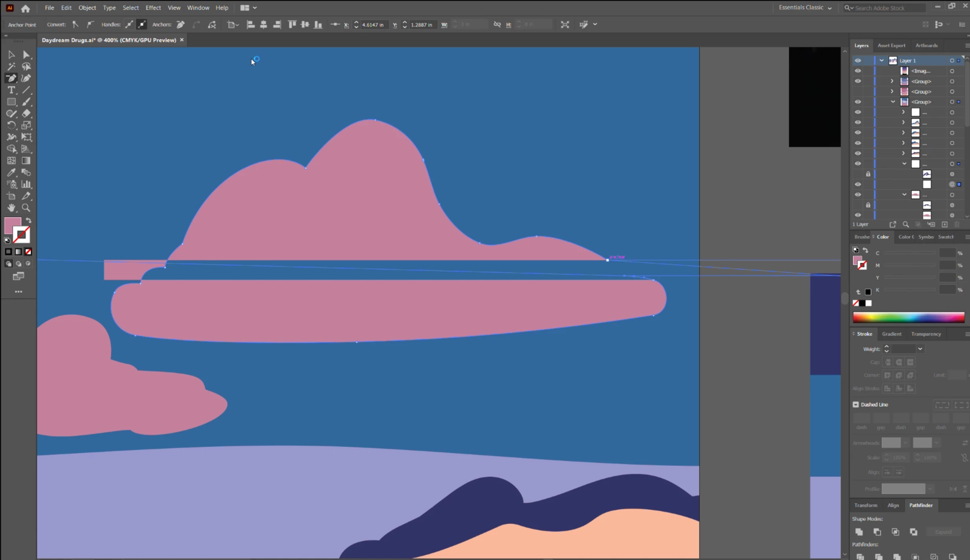Select the Zoom tool

click(x=26, y=207)
